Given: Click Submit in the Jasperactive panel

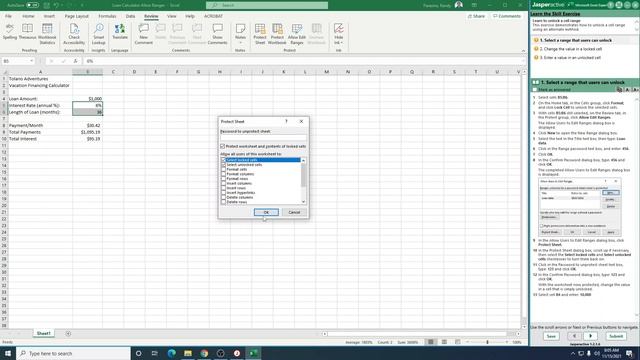Looking at the screenshot, I should pos(616,336).
